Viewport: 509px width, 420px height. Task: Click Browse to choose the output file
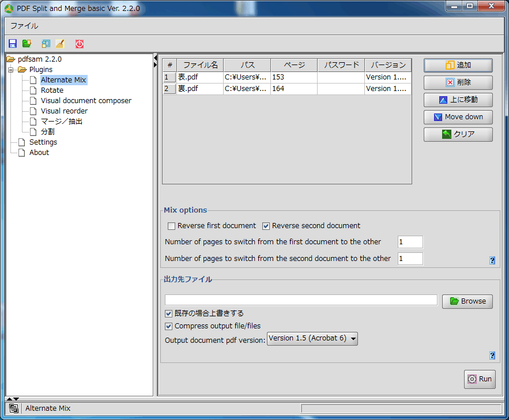(467, 301)
